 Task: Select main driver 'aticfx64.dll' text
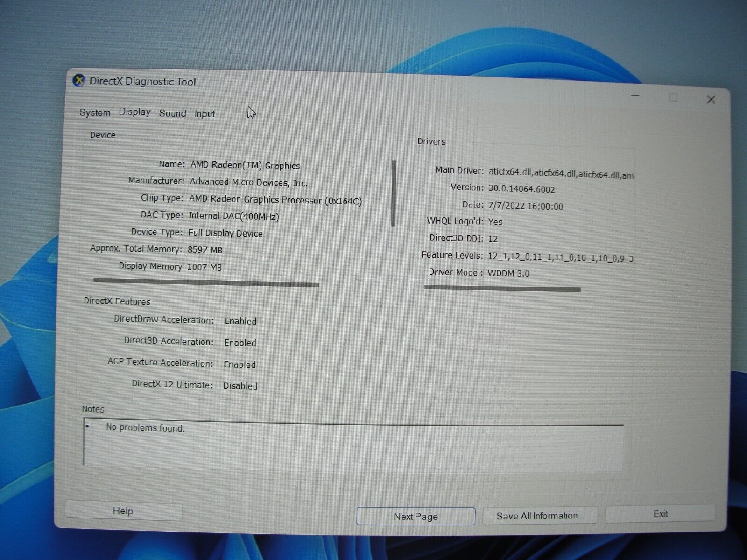(x=561, y=173)
